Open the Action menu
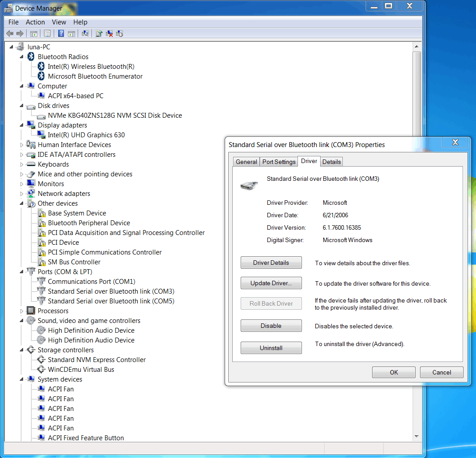Screen dimensions: 476x458 click(x=35, y=22)
